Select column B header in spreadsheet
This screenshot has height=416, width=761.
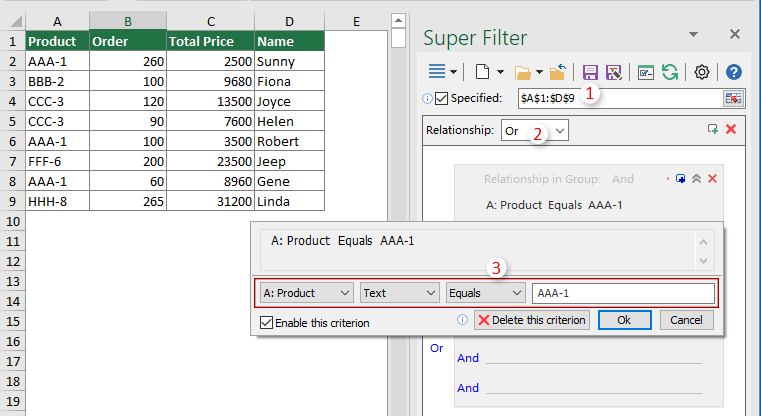click(127, 21)
